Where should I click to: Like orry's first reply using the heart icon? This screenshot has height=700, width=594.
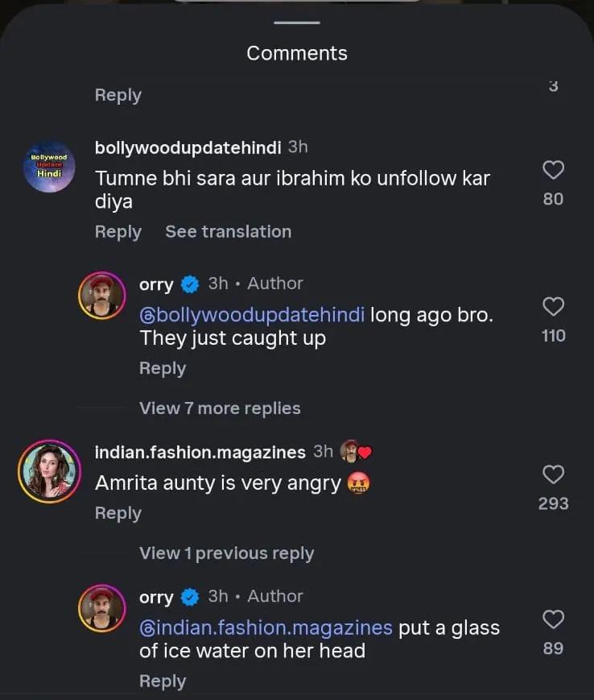point(552,307)
